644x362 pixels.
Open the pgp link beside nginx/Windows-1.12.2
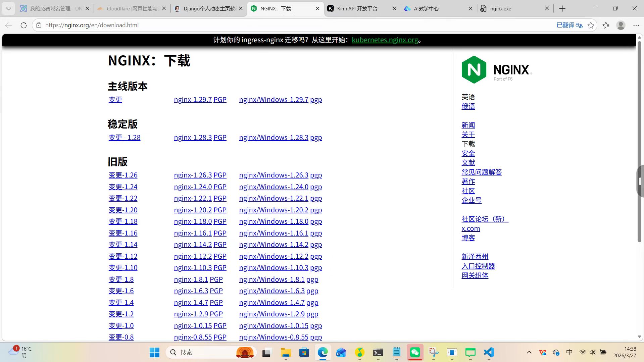click(316, 256)
